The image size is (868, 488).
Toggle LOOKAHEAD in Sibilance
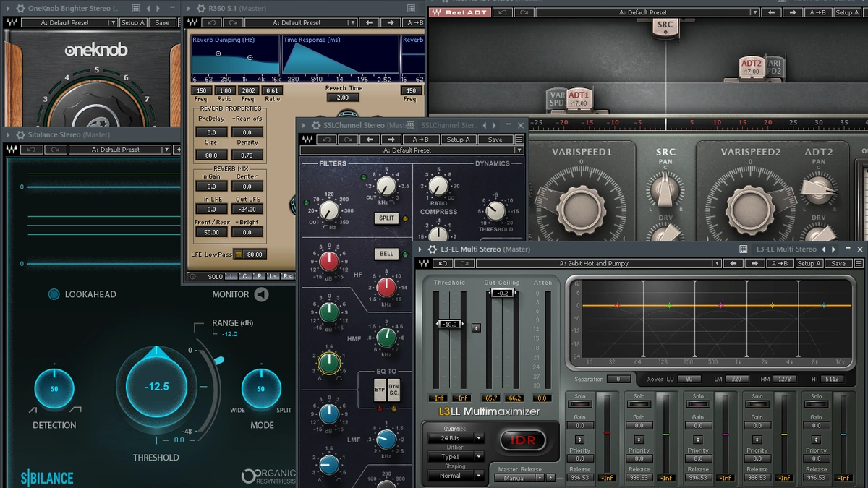[x=54, y=294]
